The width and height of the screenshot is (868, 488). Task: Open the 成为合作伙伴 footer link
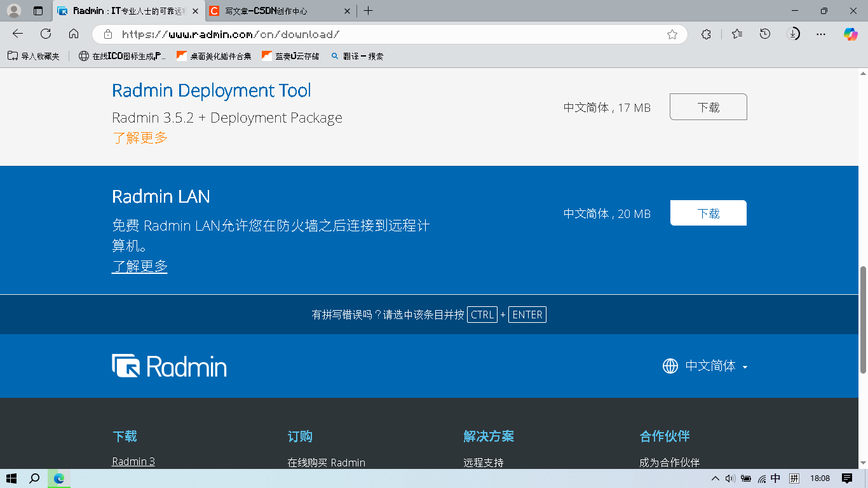(669, 463)
